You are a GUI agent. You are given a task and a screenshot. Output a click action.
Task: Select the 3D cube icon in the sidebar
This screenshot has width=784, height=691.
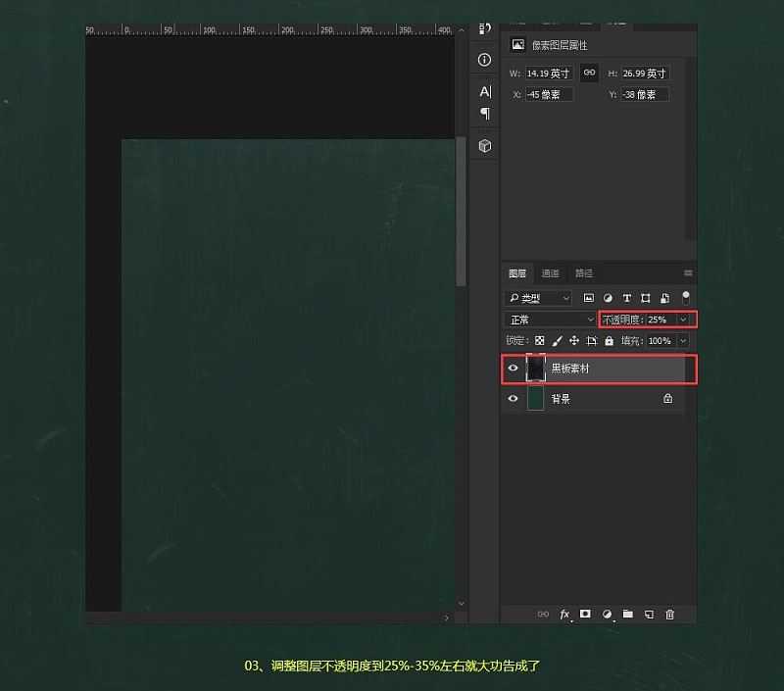point(483,145)
